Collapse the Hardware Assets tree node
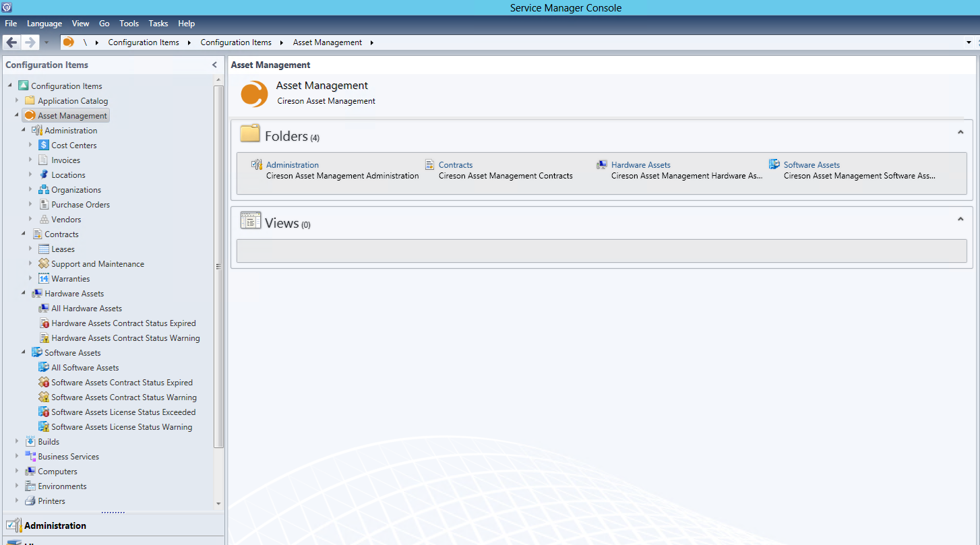The height and width of the screenshot is (545, 980). tap(24, 293)
